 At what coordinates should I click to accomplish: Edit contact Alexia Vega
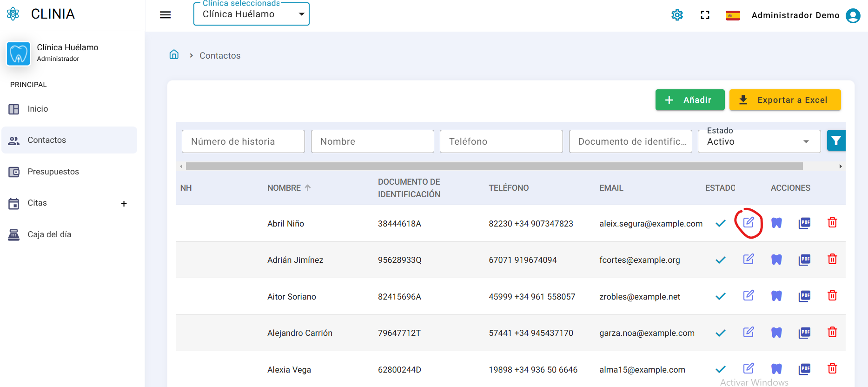pos(749,368)
